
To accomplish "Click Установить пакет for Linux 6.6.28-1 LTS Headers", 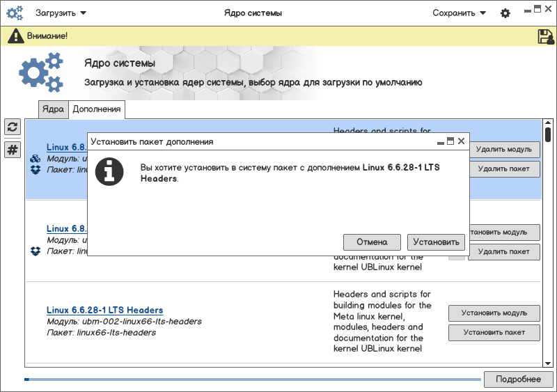I will pyautogui.click(x=494, y=333).
